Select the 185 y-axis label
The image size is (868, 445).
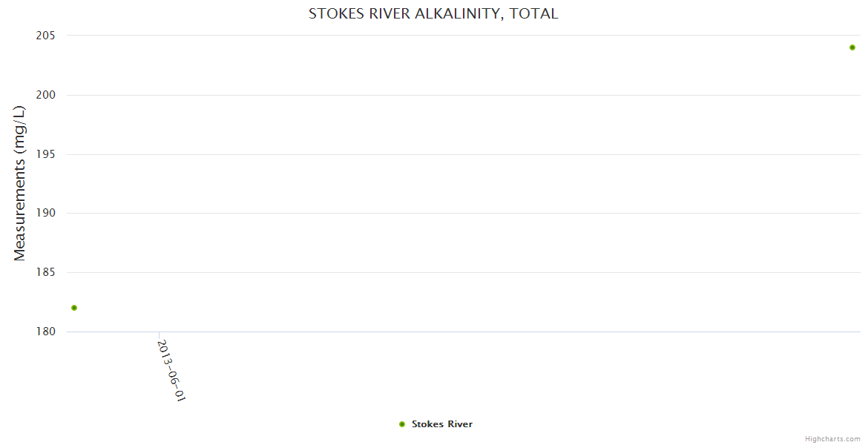coord(52,273)
